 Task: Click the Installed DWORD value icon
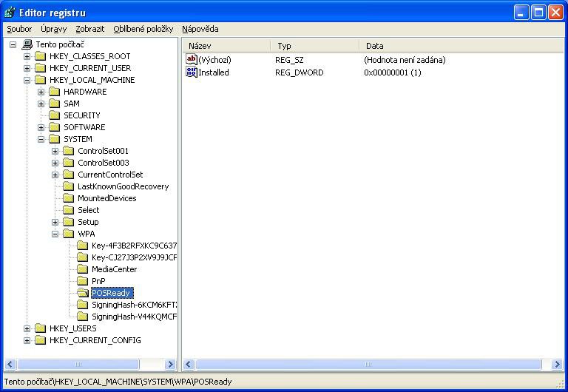pyautogui.click(x=192, y=72)
